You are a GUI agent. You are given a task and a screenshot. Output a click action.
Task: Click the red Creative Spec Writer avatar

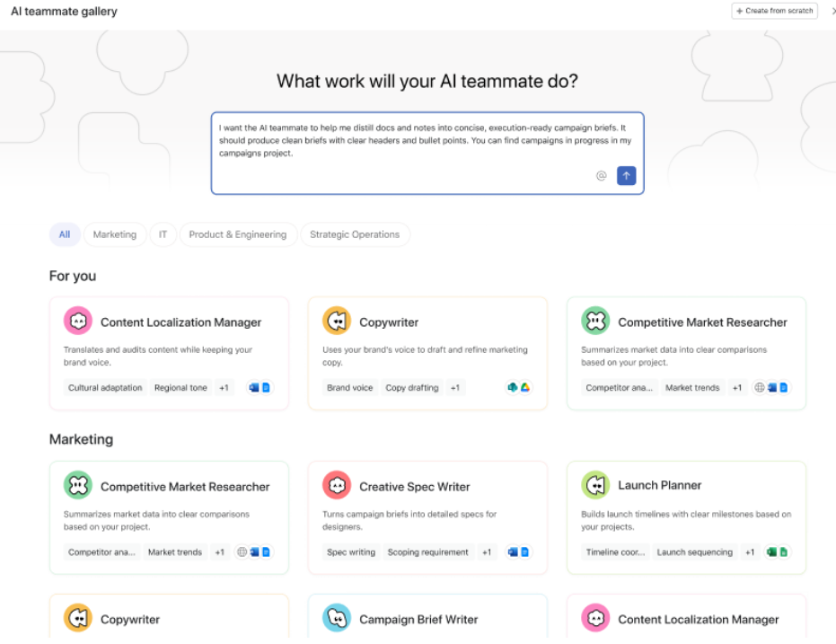point(337,486)
